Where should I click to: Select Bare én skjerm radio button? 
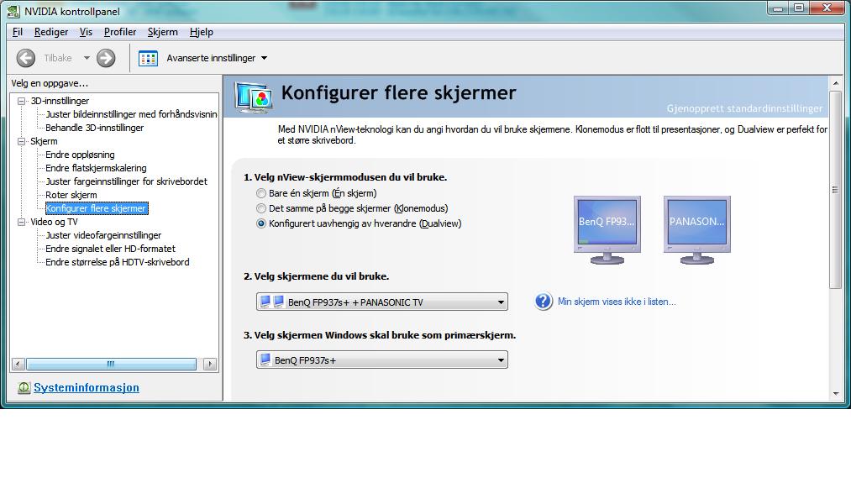(x=261, y=193)
